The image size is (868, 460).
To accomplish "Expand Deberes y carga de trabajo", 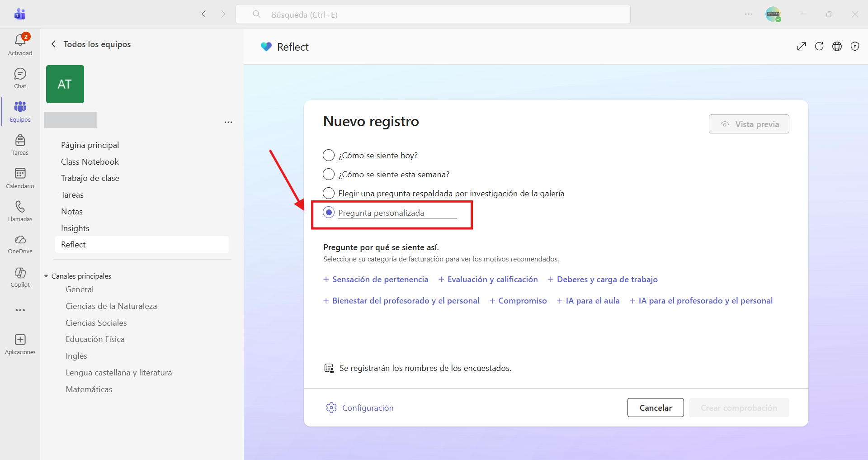I will (x=603, y=280).
